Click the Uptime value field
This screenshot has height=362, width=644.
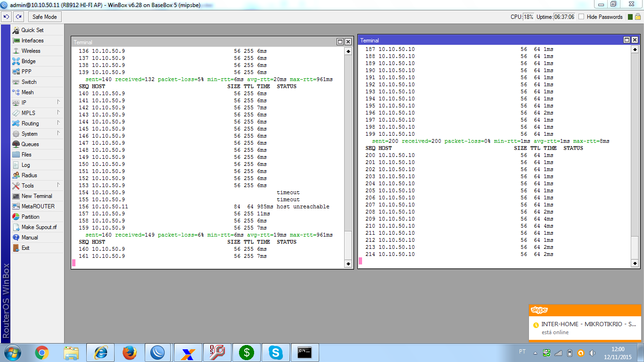point(564,16)
